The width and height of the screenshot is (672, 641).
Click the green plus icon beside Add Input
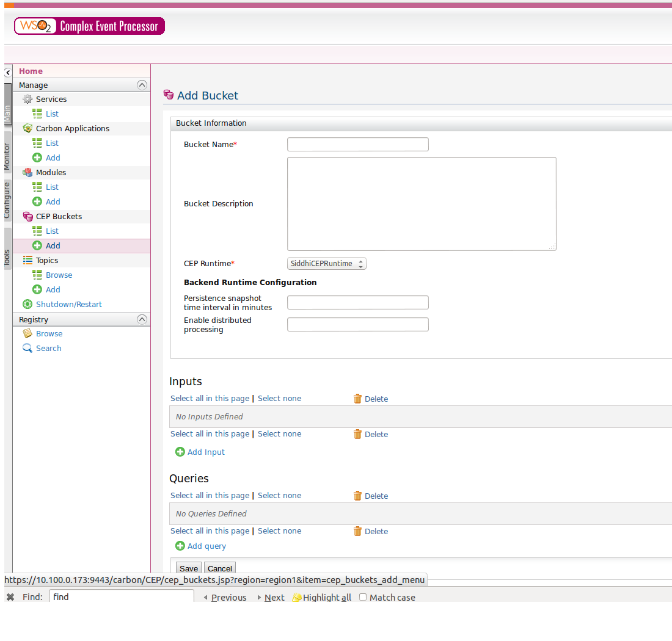180,452
